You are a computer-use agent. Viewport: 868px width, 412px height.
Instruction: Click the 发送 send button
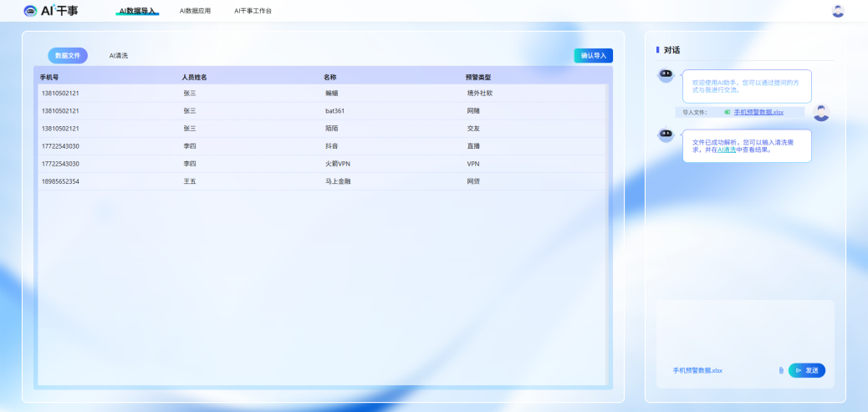(x=806, y=370)
